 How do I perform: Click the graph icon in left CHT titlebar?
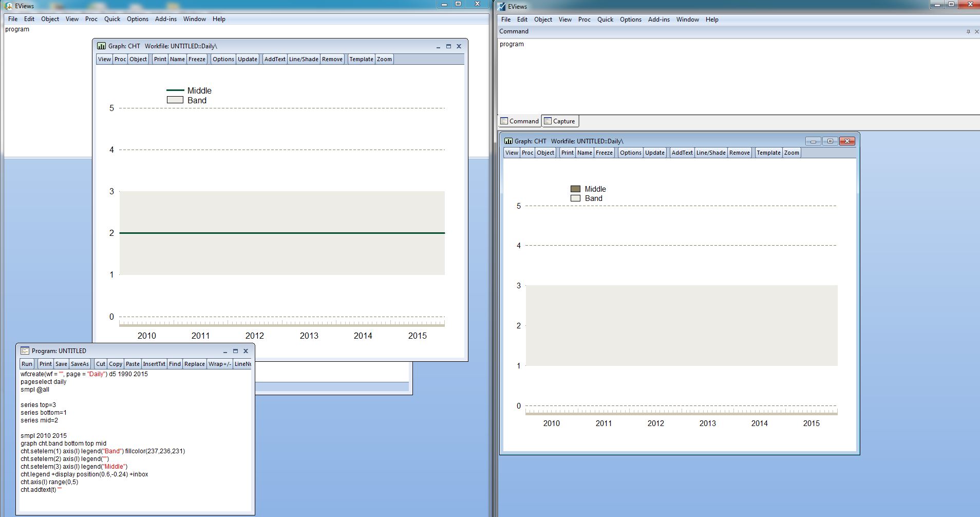[101, 46]
